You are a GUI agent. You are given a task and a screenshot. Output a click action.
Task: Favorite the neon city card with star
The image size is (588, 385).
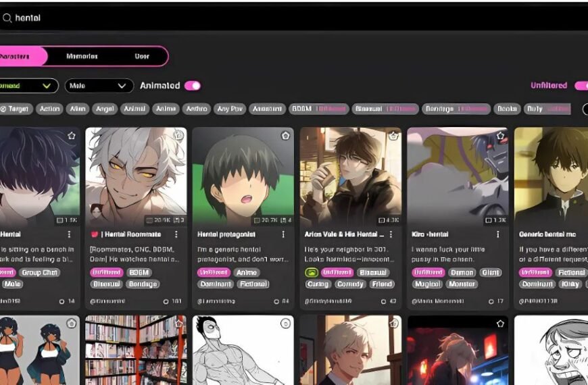(500, 324)
